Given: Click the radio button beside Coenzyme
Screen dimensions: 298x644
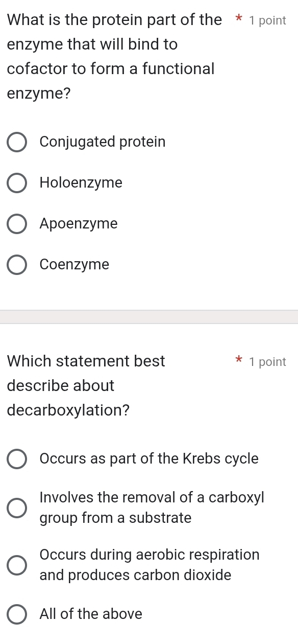Looking at the screenshot, I should tap(16, 264).
